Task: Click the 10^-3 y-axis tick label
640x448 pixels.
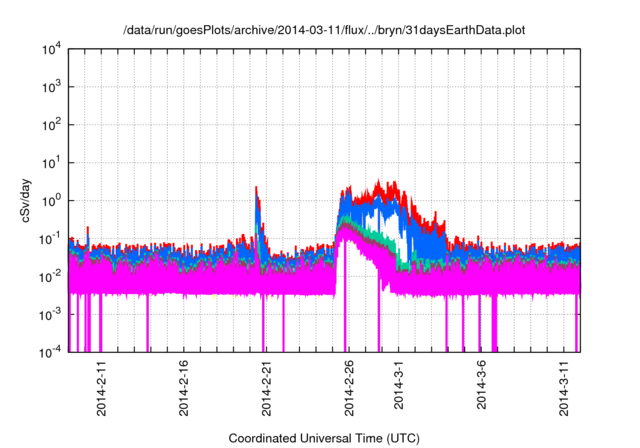Action: click(50, 314)
